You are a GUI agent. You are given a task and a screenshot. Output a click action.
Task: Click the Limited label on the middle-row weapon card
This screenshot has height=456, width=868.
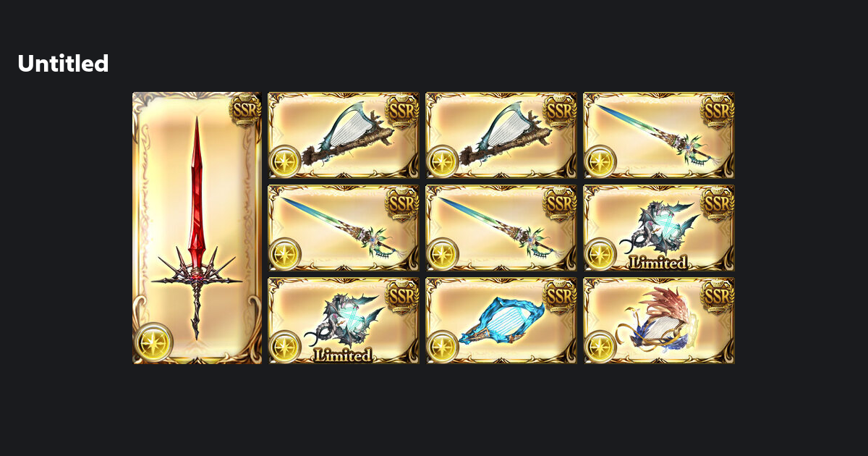coord(659,263)
